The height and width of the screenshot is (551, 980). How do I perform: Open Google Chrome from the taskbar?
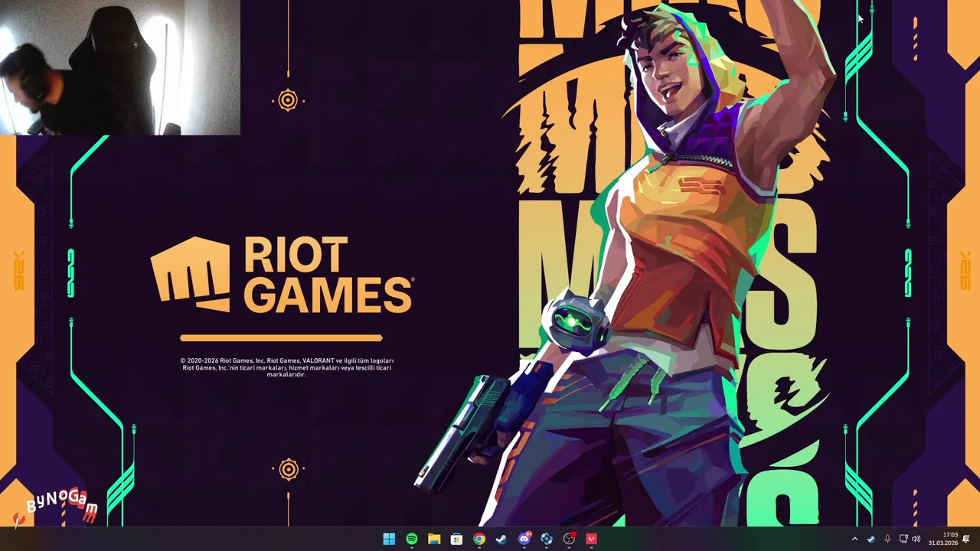[479, 539]
